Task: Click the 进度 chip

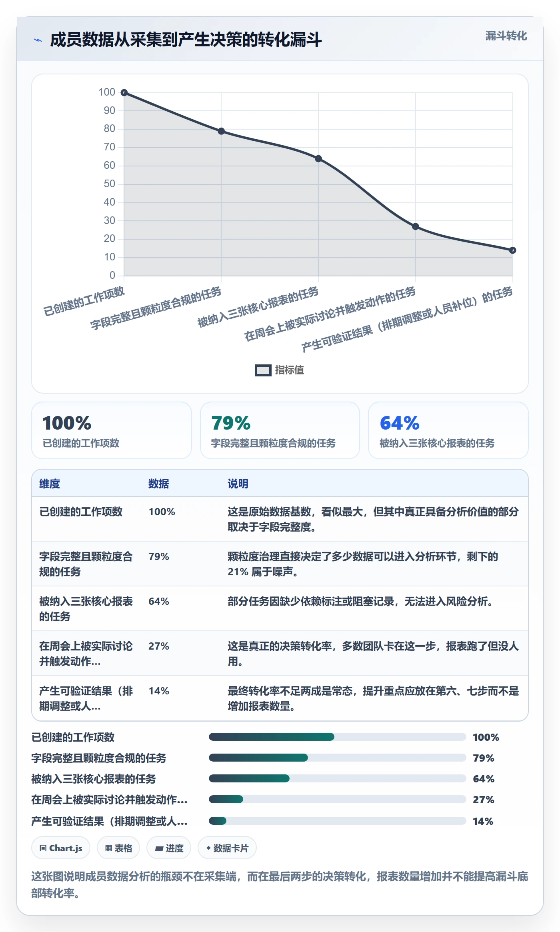Action: coord(169,848)
